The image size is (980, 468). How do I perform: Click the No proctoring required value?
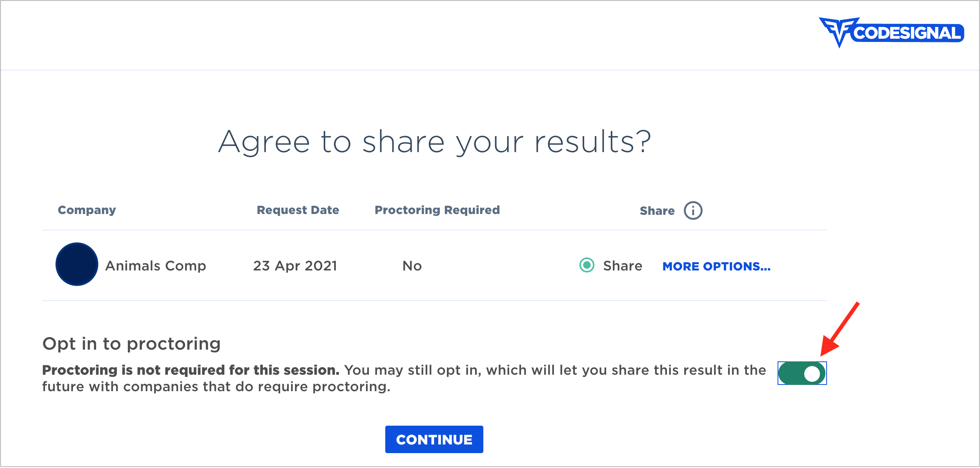[x=412, y=266]
